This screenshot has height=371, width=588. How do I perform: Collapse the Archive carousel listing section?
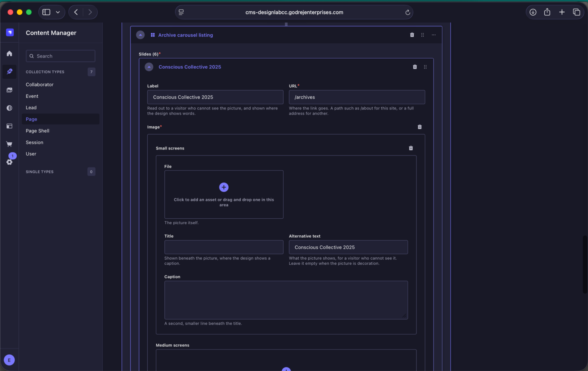[140, 35]
